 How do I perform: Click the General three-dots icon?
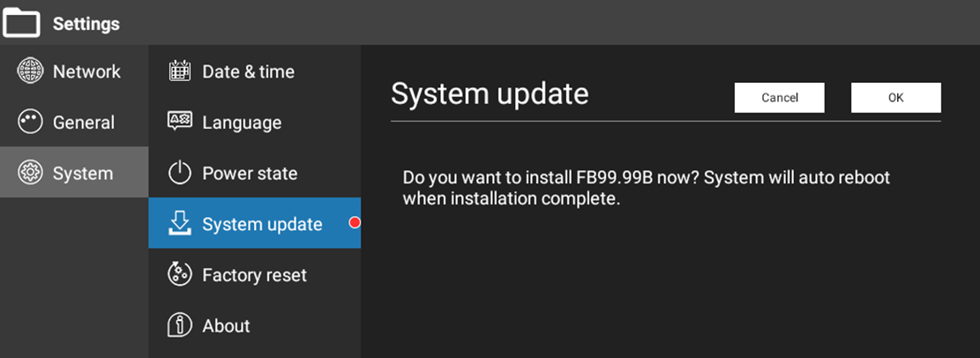pos(29,122)
